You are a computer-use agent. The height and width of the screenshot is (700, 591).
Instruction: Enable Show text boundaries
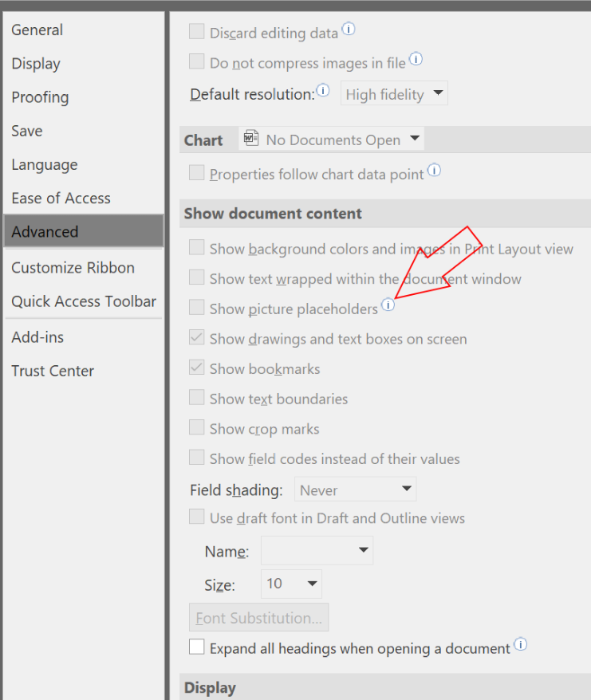coord(196,397)
